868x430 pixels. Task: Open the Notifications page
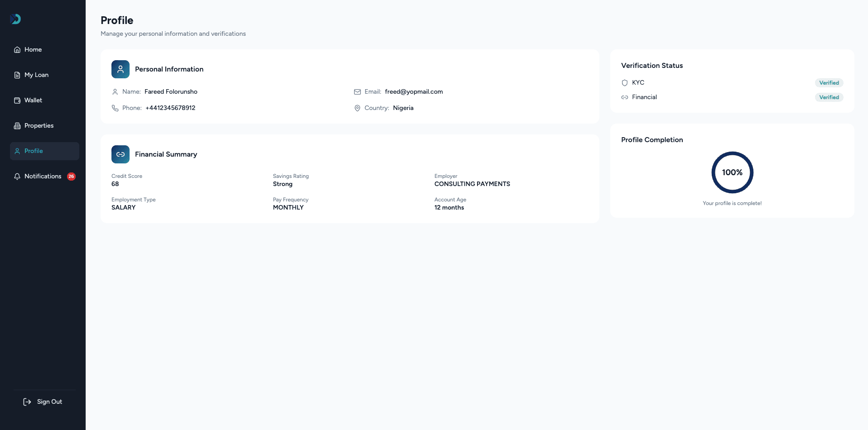44,177
